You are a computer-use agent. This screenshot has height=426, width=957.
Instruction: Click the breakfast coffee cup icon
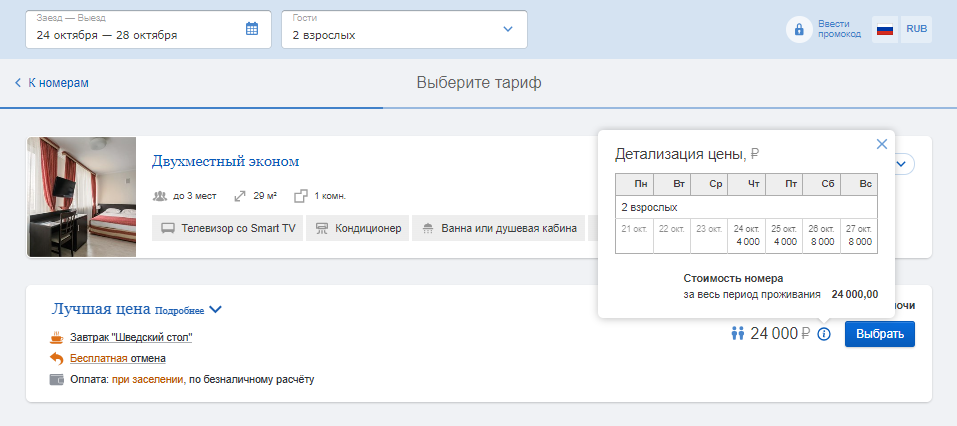coord(56,337)
